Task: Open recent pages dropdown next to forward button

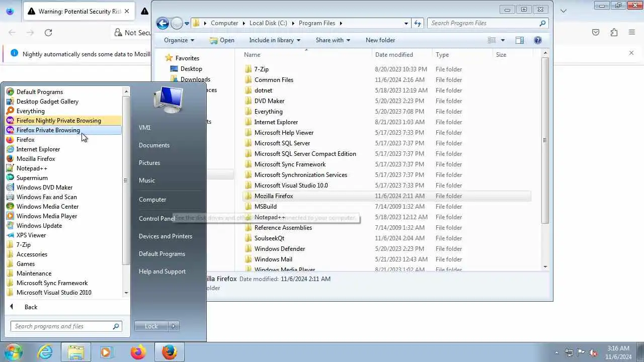Action: (x=187, y=23)
